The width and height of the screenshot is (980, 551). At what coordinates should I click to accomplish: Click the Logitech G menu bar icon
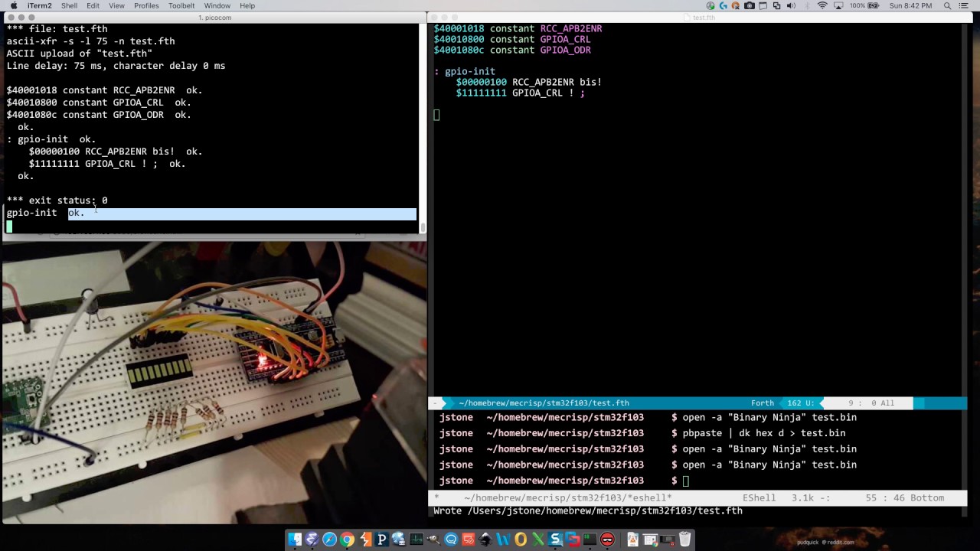tap(724, 5)
